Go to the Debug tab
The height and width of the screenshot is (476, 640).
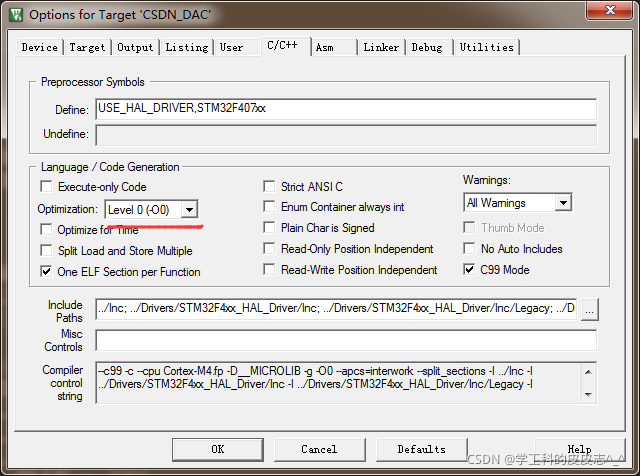[x=427, y=47]
